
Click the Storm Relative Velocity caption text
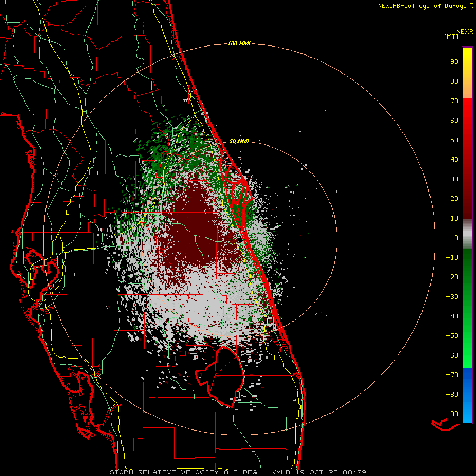pos(237,472)
